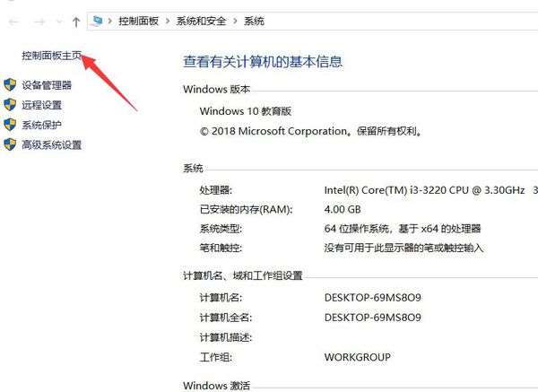The height and width of the screenshot is (392, 538).
Task: Click the 系统类型 label
Action: point(221,228)
